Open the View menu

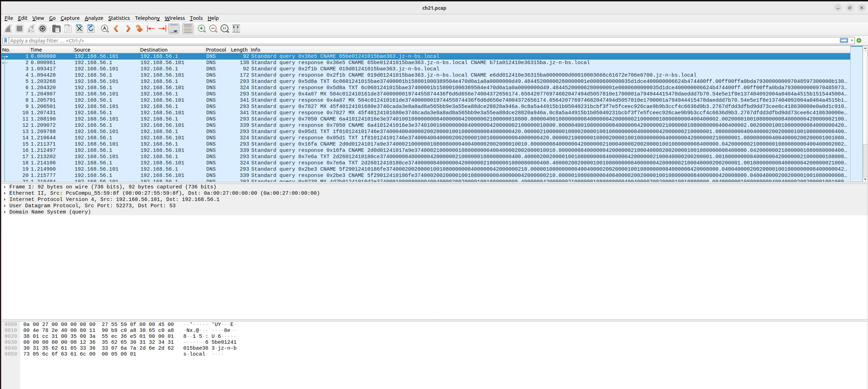point(38,18)
